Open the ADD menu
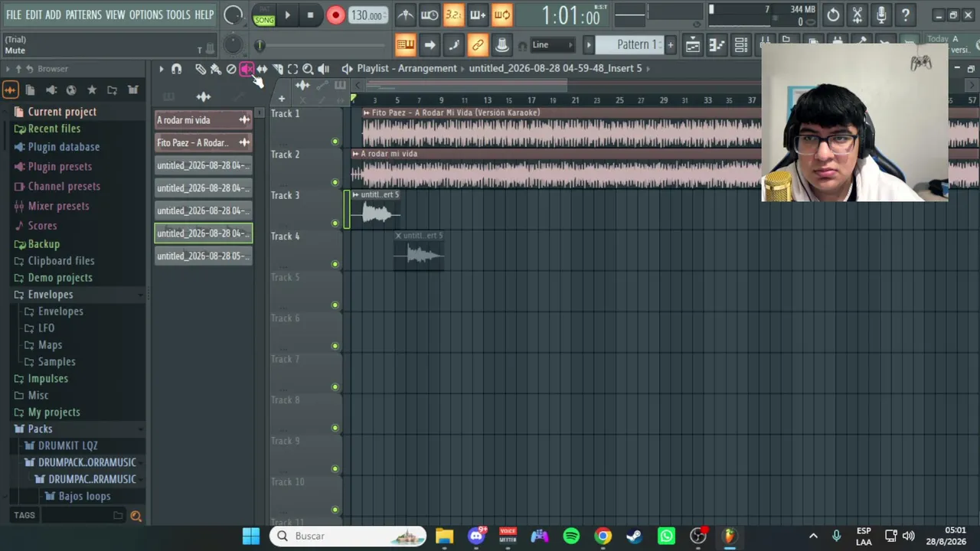Screen dimensions: 980x551 (x=53, y=15)
